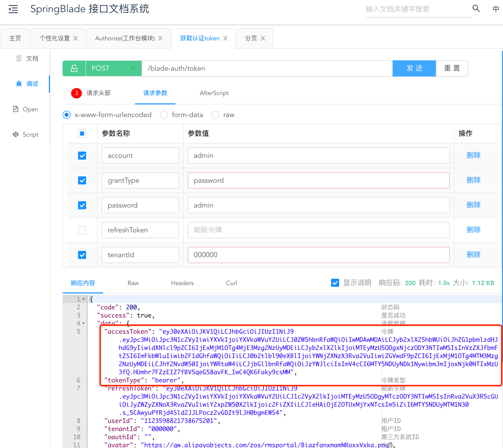The width and height of the screenshot is (503, 448).
Task: Click the /blade-auth/token URL field
Action: click(x=267, y=68)
